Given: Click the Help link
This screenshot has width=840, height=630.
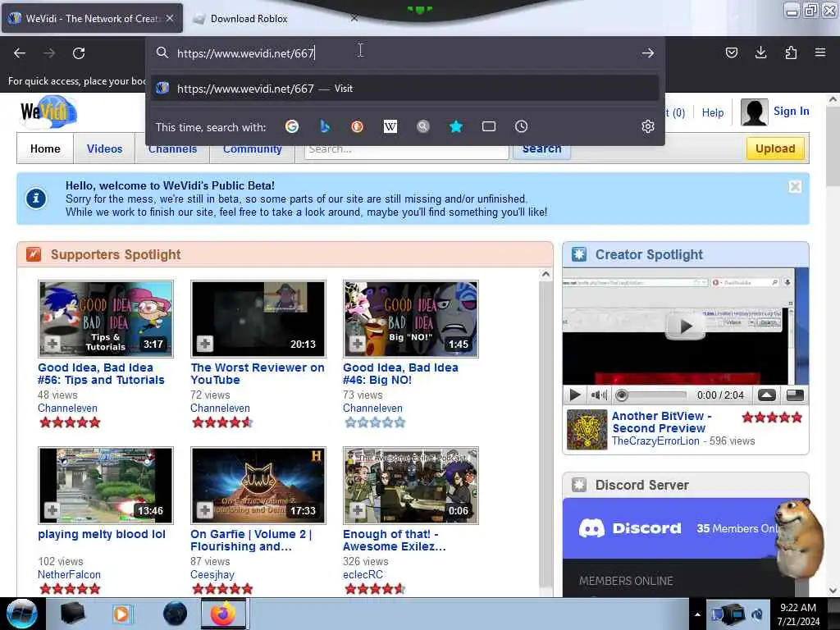Looking at the screenshot, I should (713, 112).
